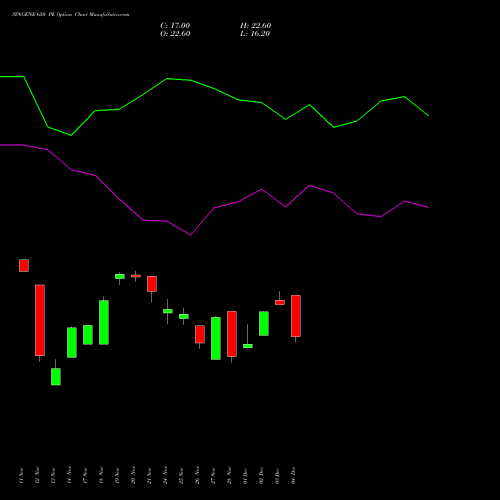This screenshot has height=500, width=500.
Task: Select the 17 Nov date label
Action: coord(85,475)
